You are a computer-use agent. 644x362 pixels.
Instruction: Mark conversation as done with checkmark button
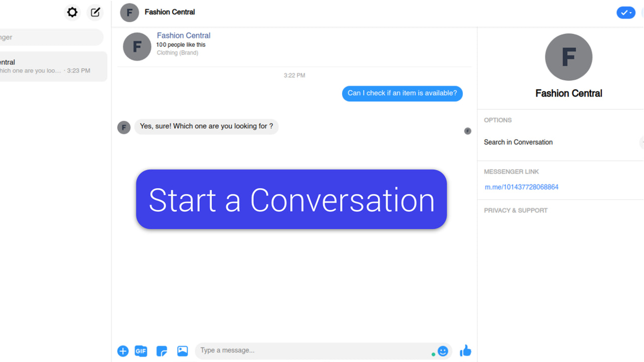624,13
